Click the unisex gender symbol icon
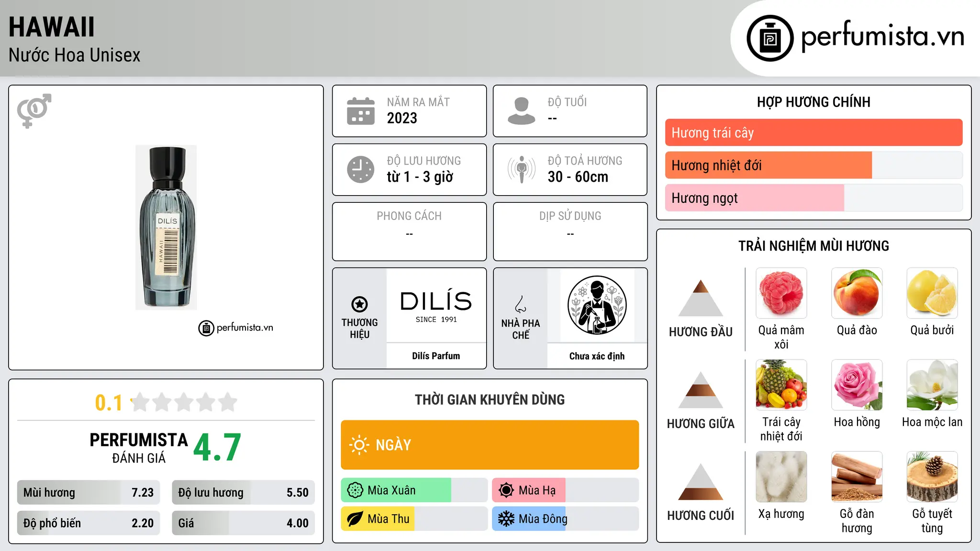Viewport: 980px width, 551px height. point(34,111)
